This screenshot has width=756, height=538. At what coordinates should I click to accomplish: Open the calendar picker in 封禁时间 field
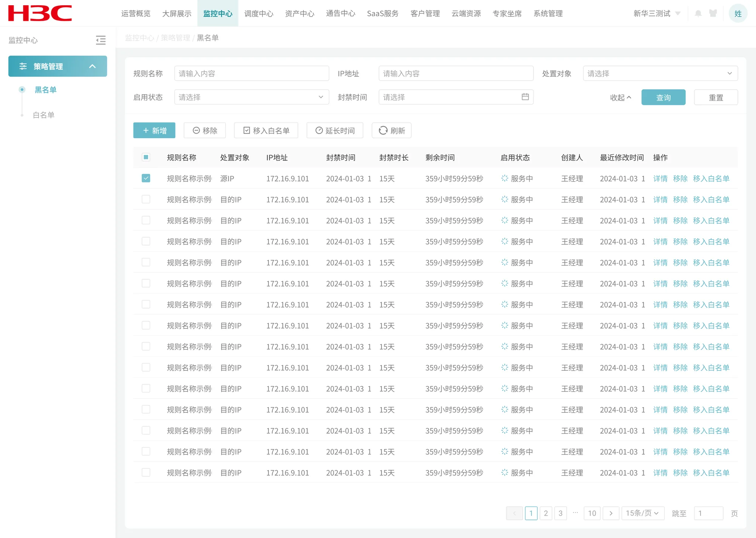(x=525, y=97)
